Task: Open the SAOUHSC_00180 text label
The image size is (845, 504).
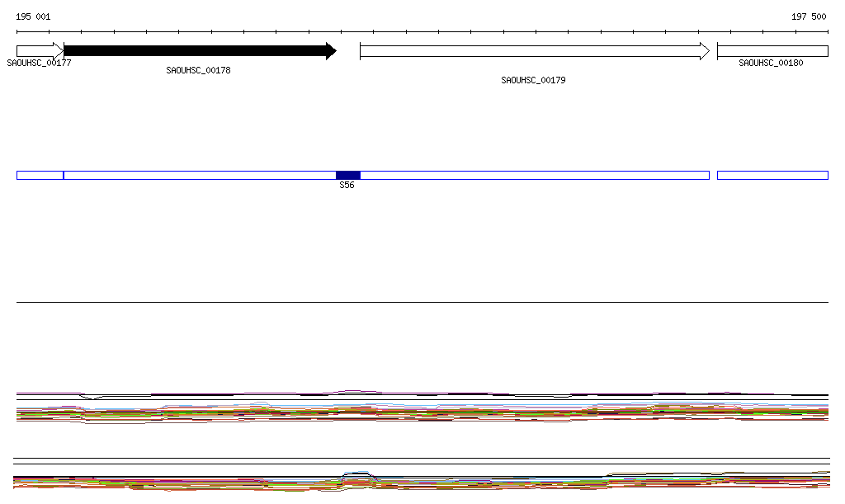Action: 771,63
